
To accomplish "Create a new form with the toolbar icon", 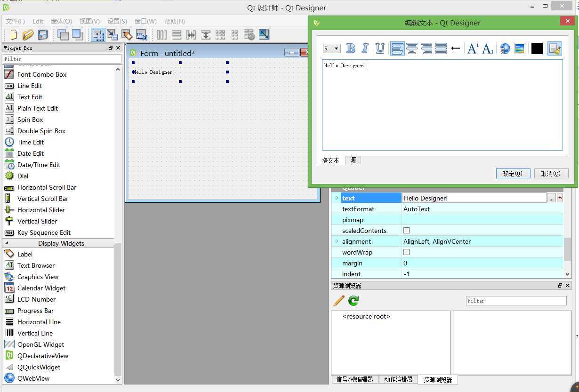I will tap(13, 35).
